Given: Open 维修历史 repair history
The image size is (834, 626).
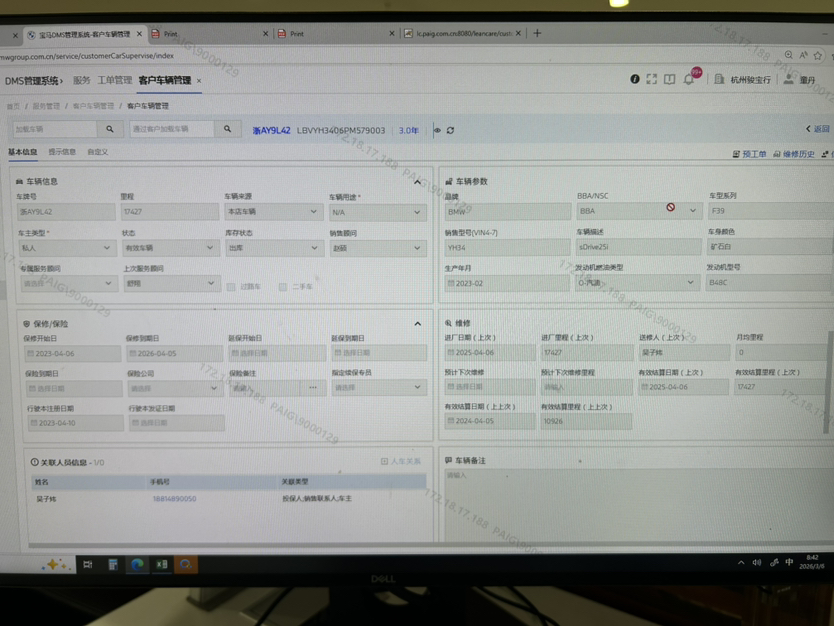Looking at the screenshot, I should [794, 154].
